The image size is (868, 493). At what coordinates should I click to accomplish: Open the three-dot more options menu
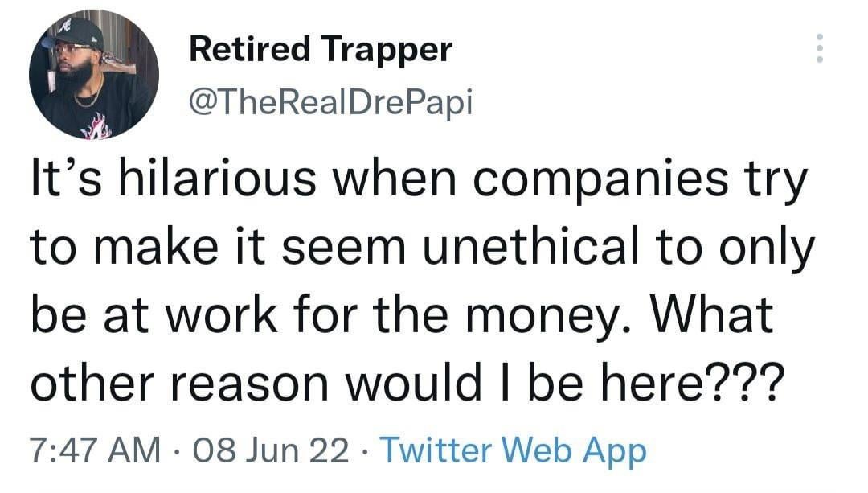pyautogui.click(x=819, y=48)
